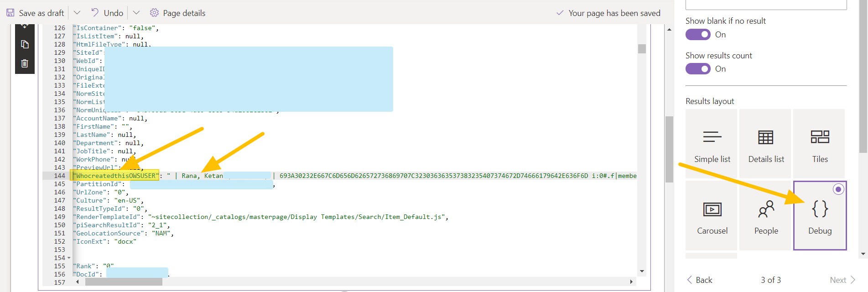
Task: Click the "JobTitle": null line
Action: 104,151
